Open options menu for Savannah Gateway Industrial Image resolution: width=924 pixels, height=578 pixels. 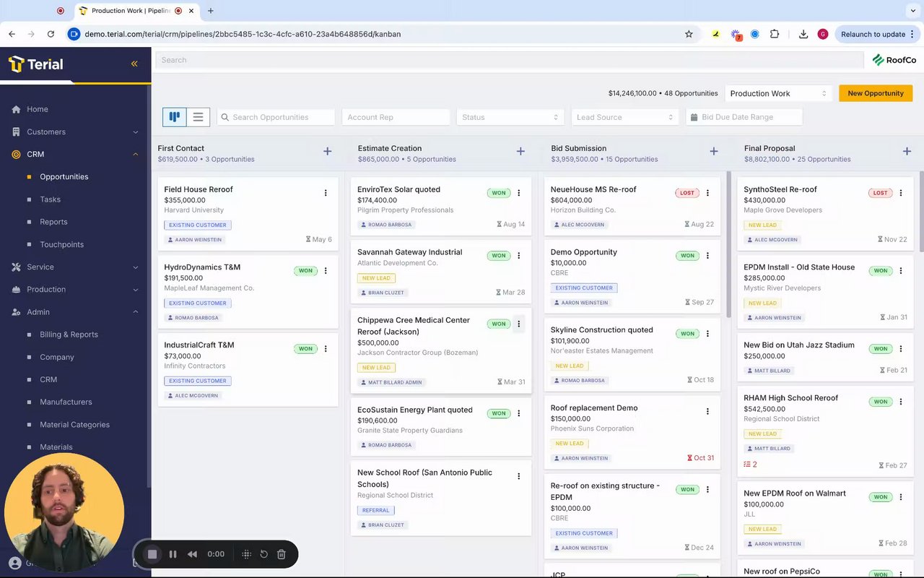coord(519,256)
